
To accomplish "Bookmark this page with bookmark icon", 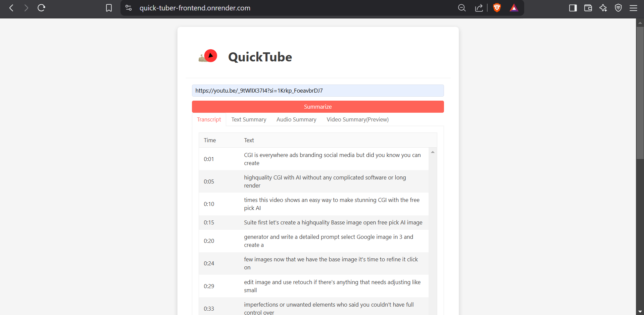I will (x=109, y=8).
